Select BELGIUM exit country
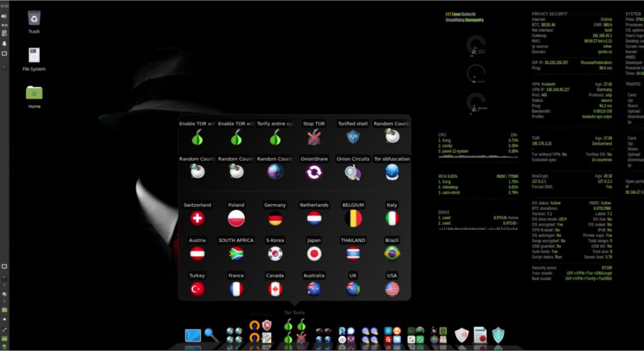The width and height of the screenshot is (644, 351). tap(353, 218)
